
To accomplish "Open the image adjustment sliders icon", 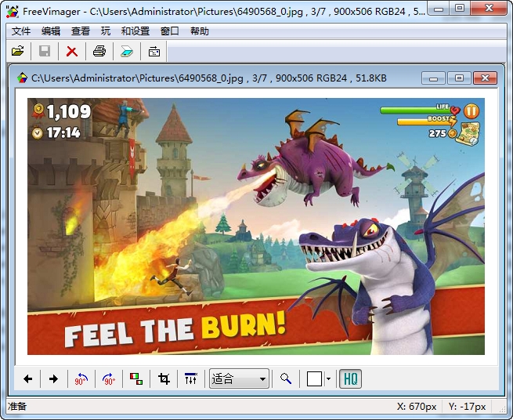I will point(191,379).
